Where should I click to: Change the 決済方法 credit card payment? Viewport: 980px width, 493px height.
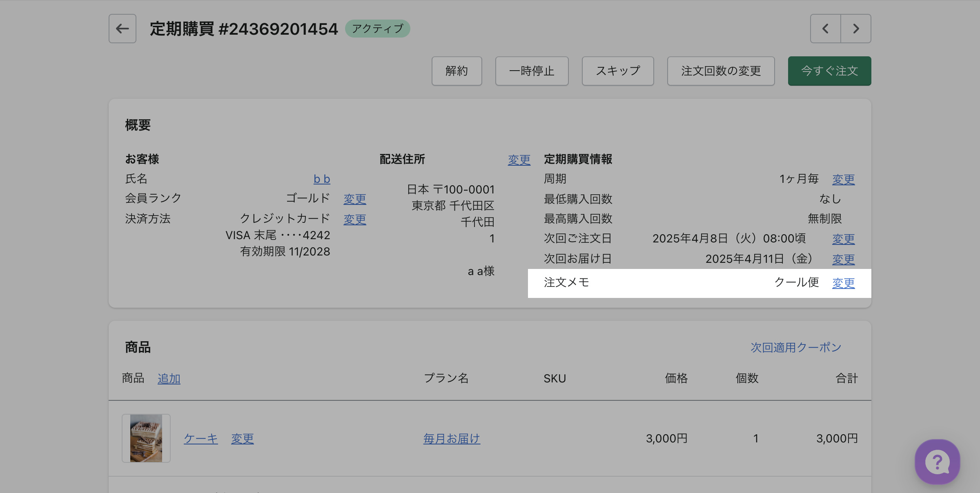click(354, 220)
